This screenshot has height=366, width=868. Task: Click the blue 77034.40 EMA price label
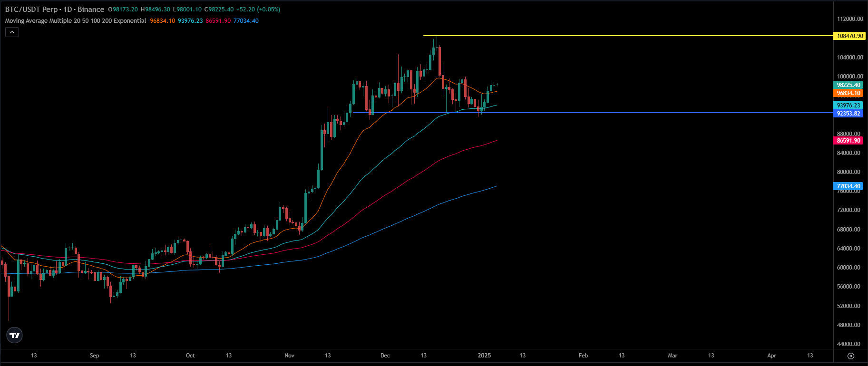coord(848,186)
